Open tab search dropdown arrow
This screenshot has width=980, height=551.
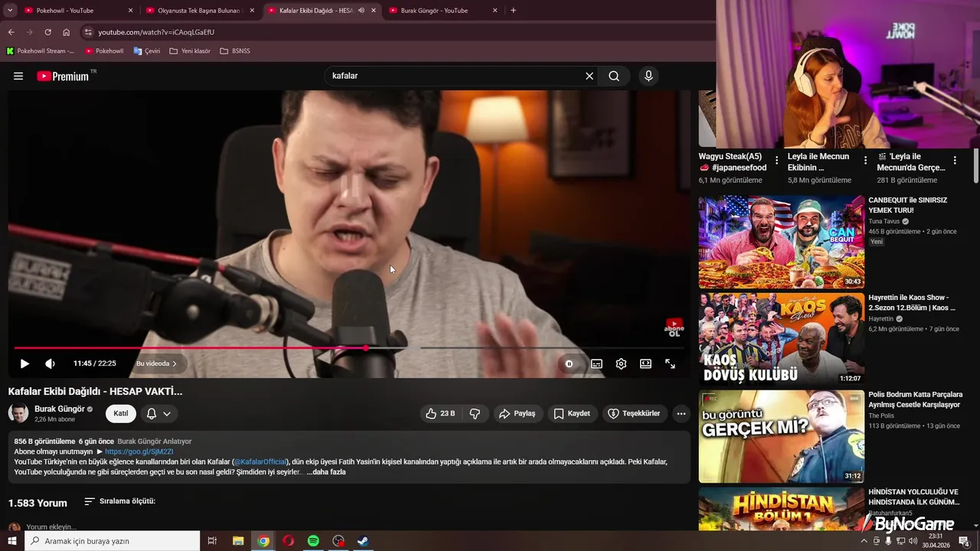pyautogui.click(x=10, y=11)
